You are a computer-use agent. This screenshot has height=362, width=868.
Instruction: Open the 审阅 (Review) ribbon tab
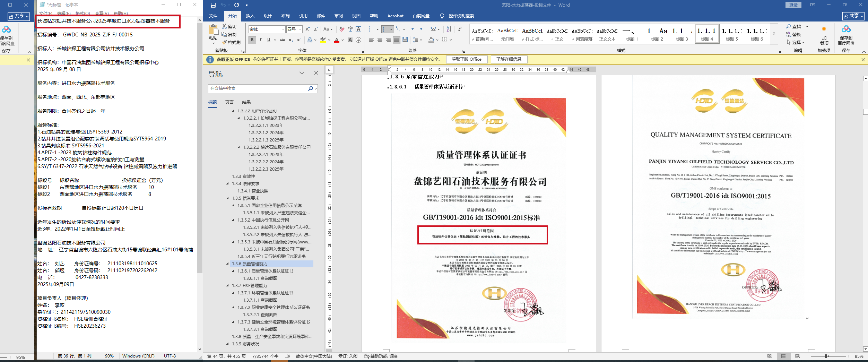[338, 16]
